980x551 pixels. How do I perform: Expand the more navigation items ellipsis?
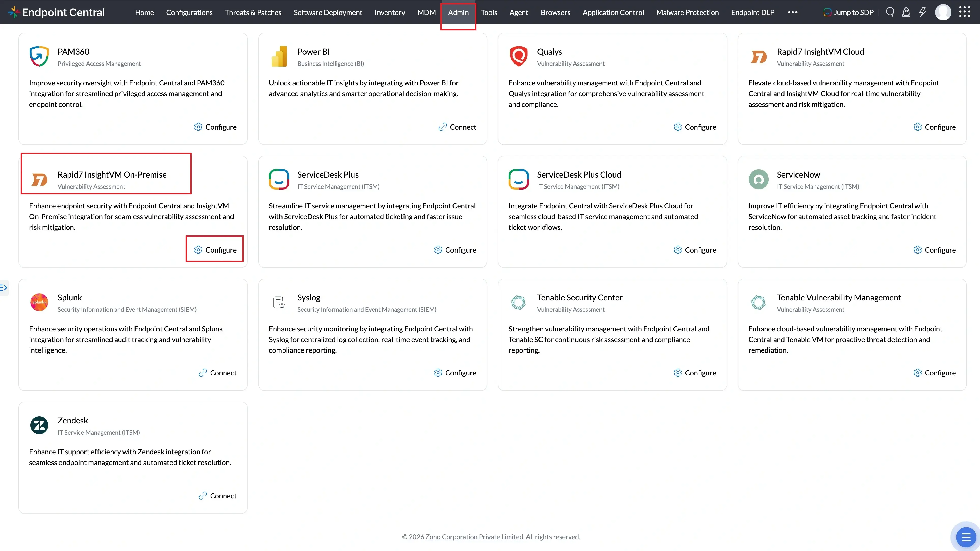click(793, 12)
